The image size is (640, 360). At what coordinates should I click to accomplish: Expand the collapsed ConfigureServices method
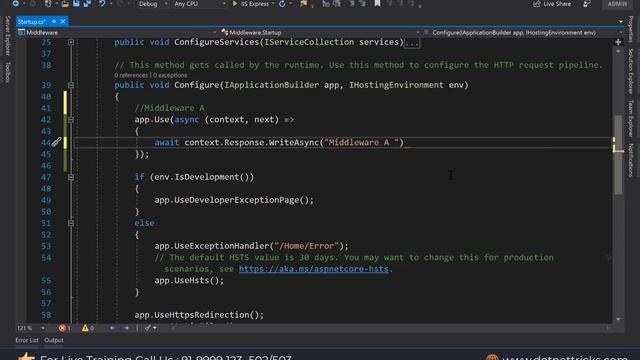click(71, 42)
